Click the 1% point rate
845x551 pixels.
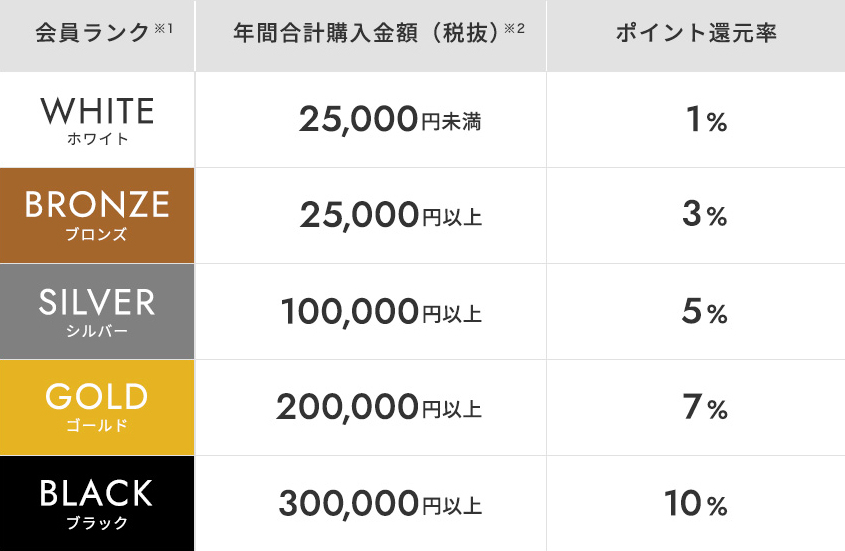(x=705, y=120)
